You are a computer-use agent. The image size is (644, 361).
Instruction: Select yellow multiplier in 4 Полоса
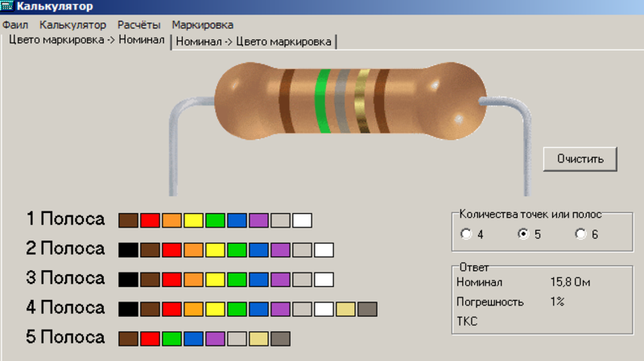click(x=215, y=309)
